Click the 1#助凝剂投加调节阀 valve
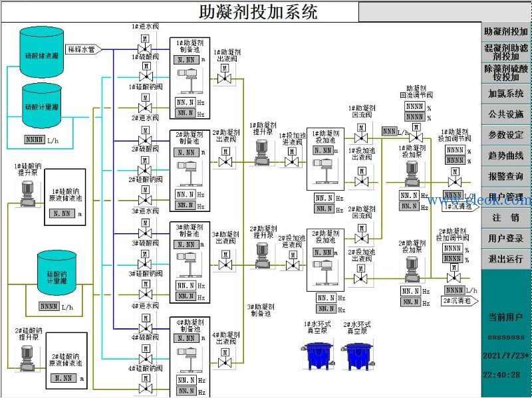Image resolution: width=532 pixels, height=398 pixels. click(x=455, y=178)
